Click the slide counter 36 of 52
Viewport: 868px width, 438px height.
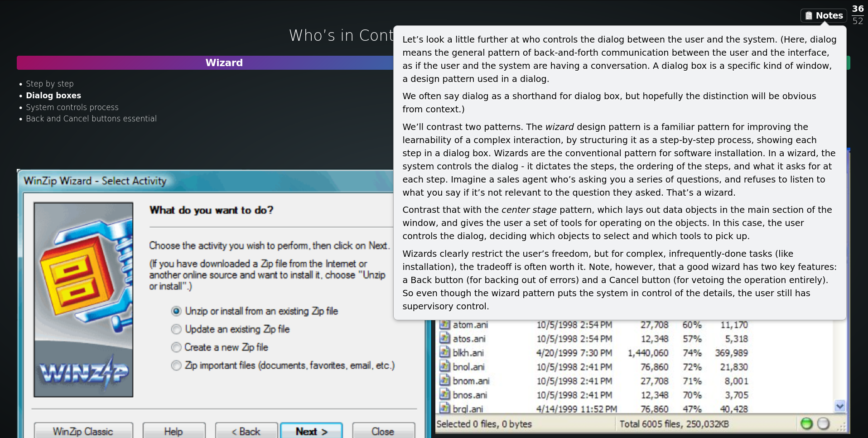(x=858, y=14)
